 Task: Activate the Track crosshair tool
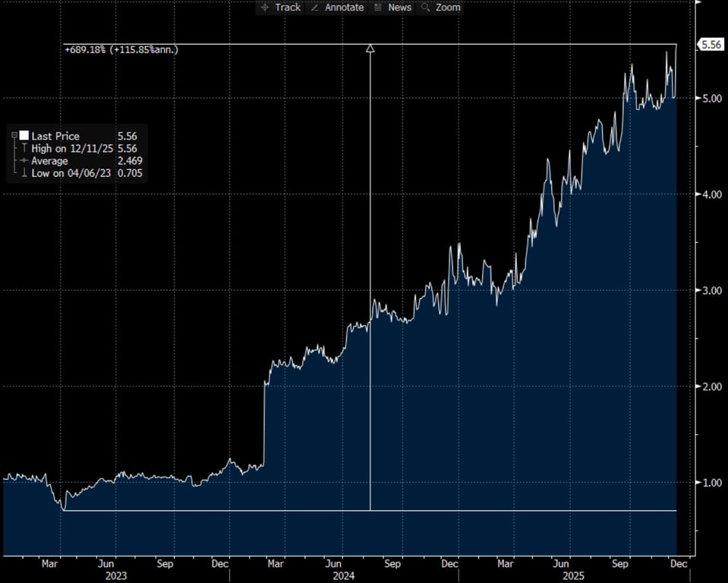279,8
